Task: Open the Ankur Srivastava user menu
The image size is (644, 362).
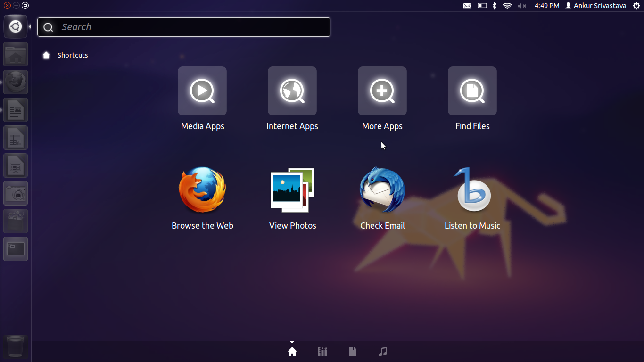Action: 595,6
